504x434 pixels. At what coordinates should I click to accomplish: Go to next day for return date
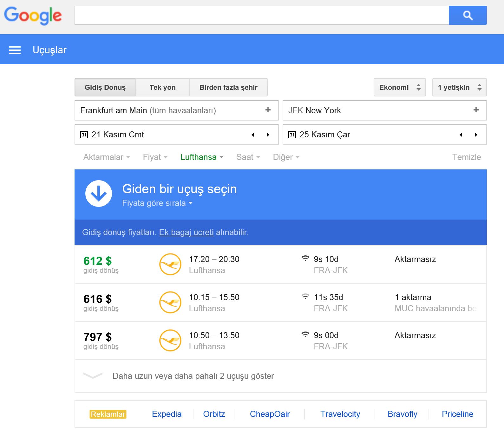pyautogui.click(x=476, y=135)
